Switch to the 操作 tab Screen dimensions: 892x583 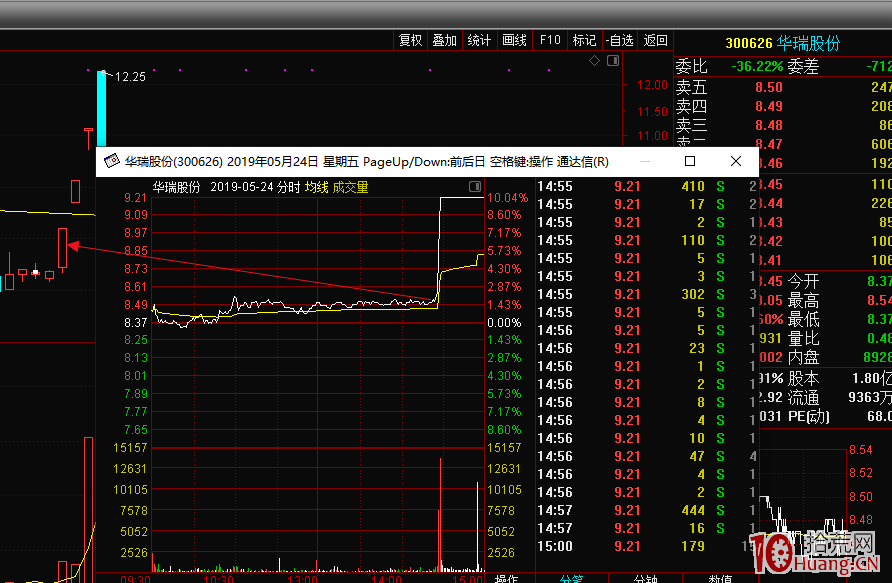pos(506,578)
